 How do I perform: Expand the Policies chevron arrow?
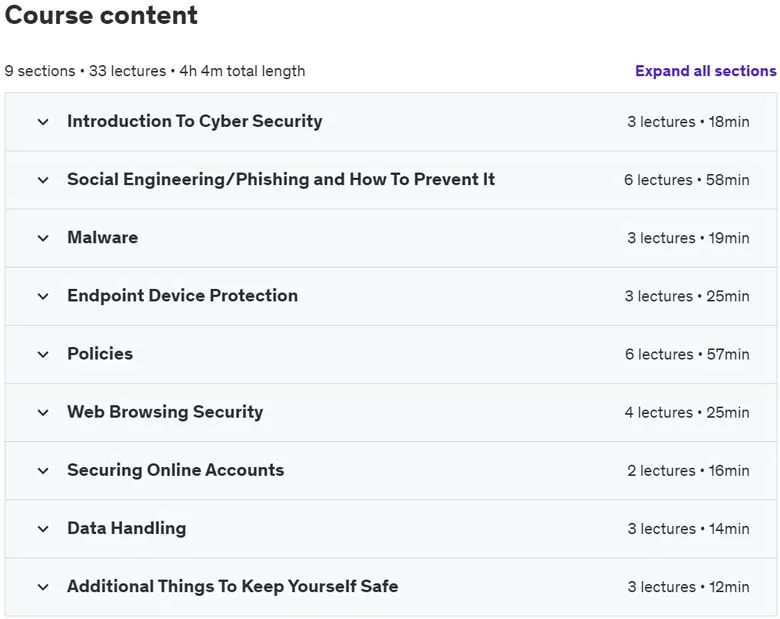43,355
